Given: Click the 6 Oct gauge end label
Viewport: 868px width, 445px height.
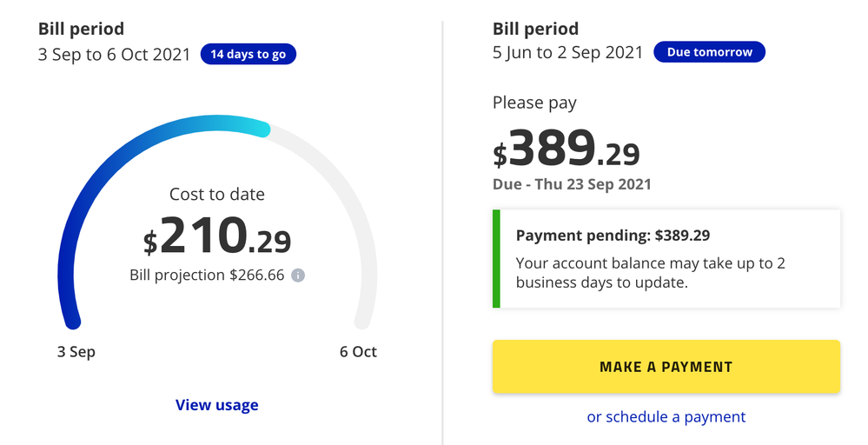Looking at the screenshot, I should 358,352.
